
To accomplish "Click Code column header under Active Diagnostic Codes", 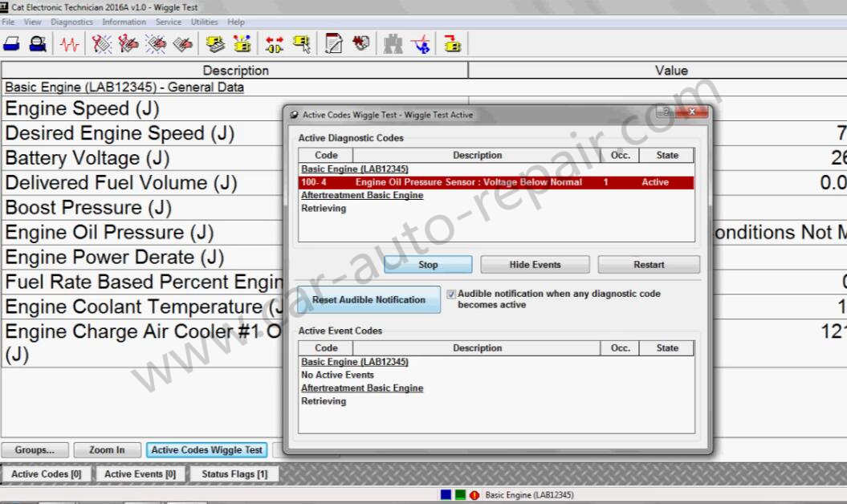I will pyautogui.click(x=326, y=155).
